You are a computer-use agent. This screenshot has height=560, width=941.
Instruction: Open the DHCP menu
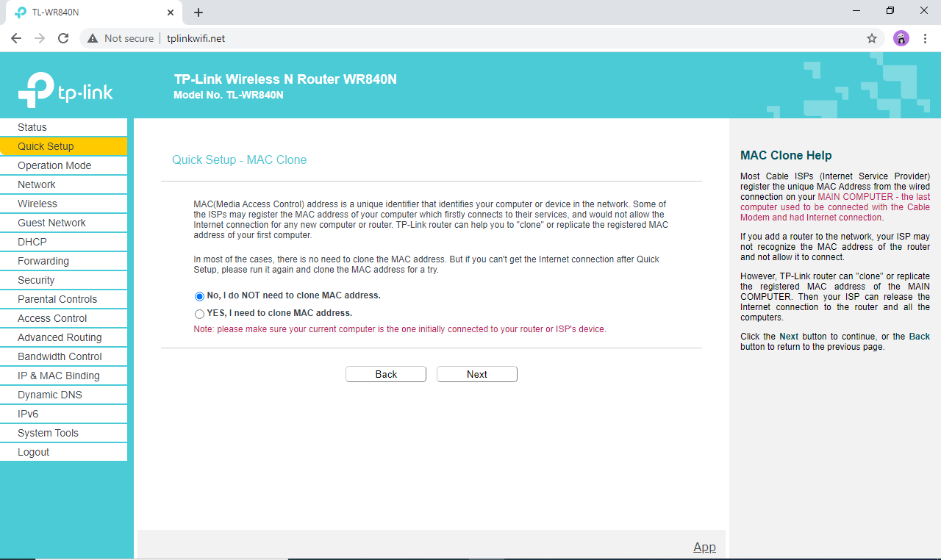[64, 242]
